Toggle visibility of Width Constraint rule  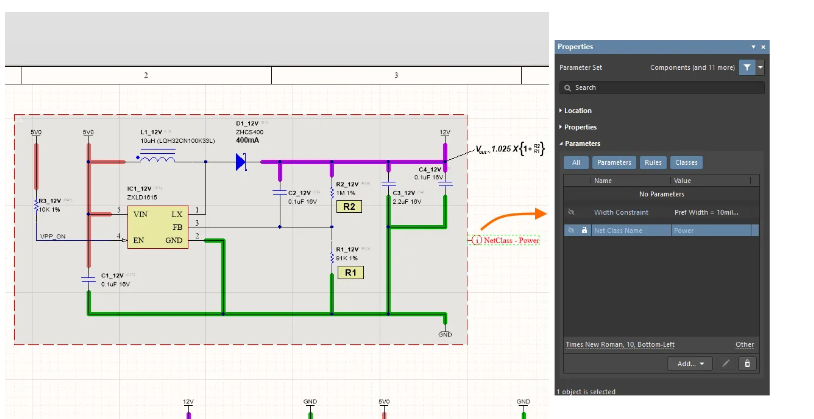tap(571, 212)
